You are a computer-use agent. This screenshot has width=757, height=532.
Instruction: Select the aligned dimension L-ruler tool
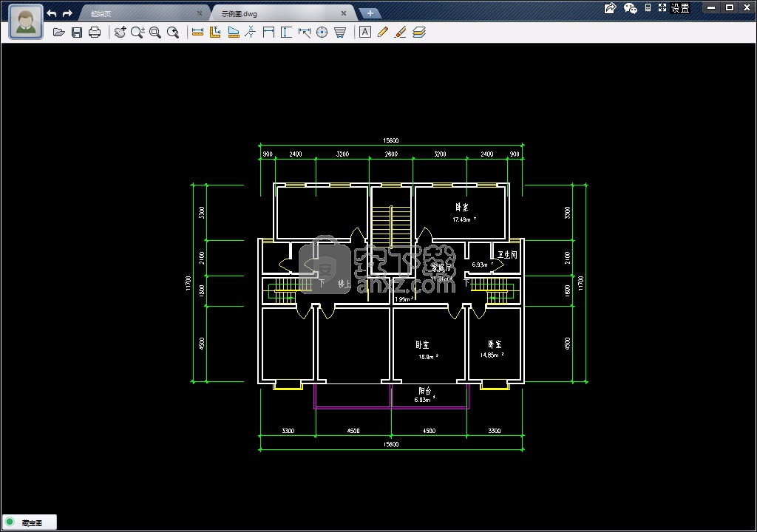coord(215,33)
